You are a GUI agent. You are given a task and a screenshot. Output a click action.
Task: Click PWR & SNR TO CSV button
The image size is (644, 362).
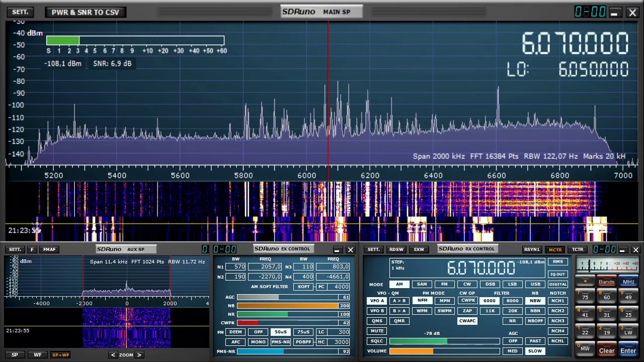[x=86, y=12]
